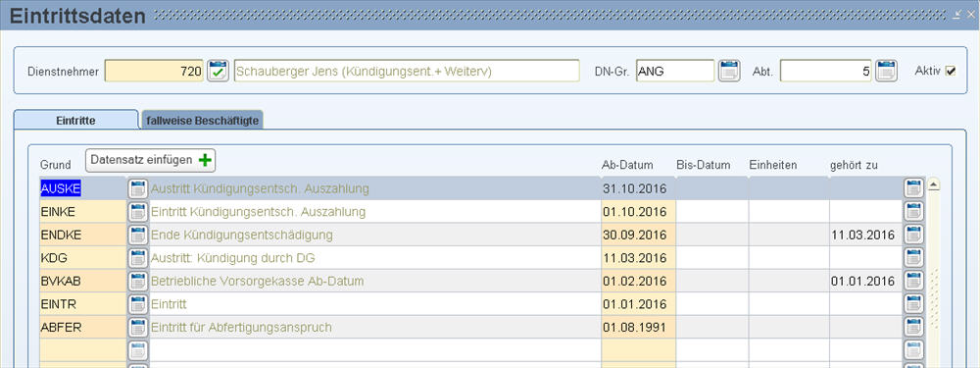The width and height of the screenshot is (980, 368).
Task: Click the DN-Gr. field containing ANG
Action: [675, 72]
